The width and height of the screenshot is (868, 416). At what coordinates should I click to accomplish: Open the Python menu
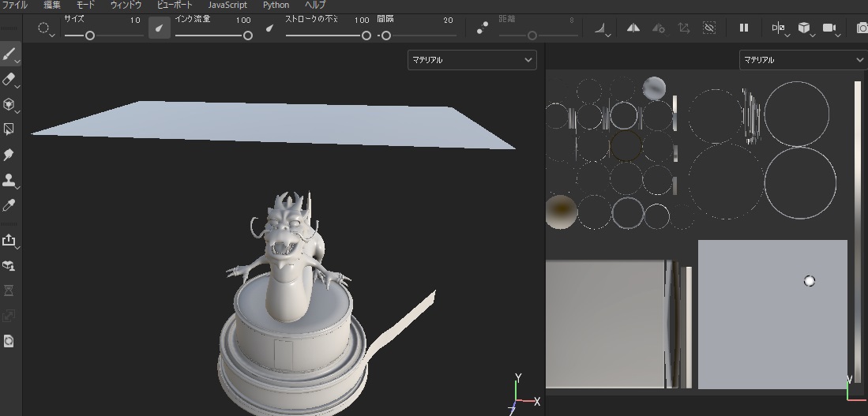[x=276, y=5]
